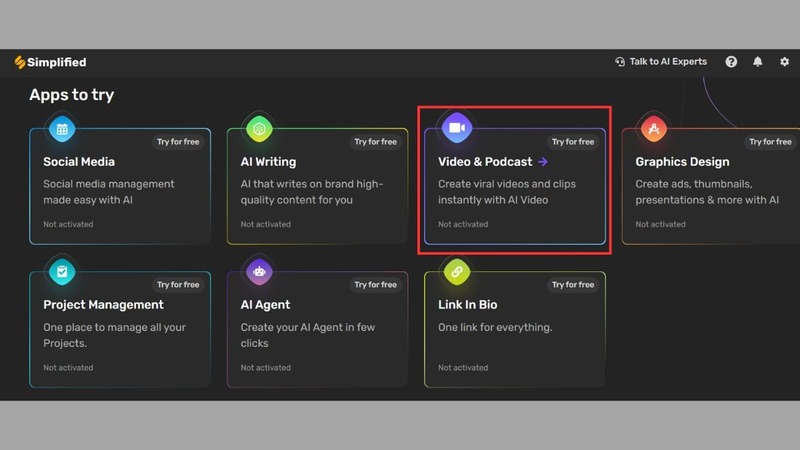Open the settings gear icon

[x=784, y=62]
